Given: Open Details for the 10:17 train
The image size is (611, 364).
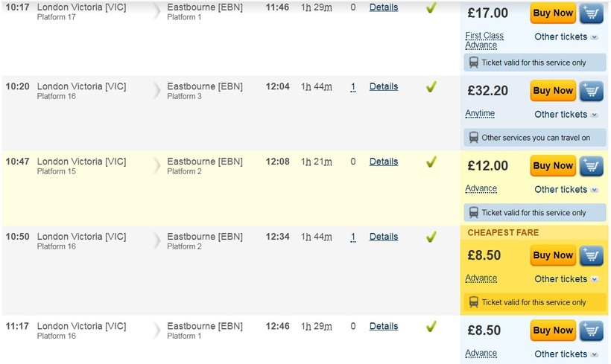Looking at the screenshot, I should click(384, 7).
